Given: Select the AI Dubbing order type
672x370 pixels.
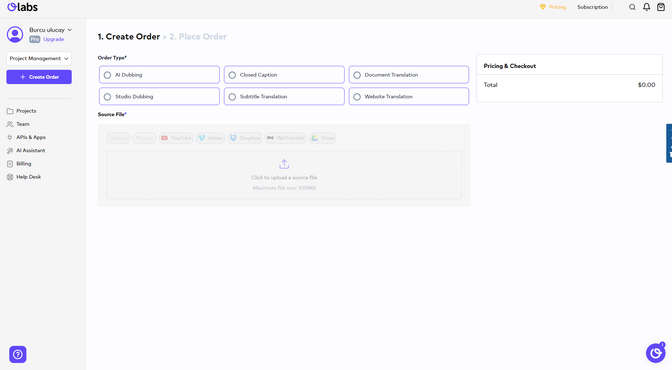Looking at the screenshot, I should [159, 75].
